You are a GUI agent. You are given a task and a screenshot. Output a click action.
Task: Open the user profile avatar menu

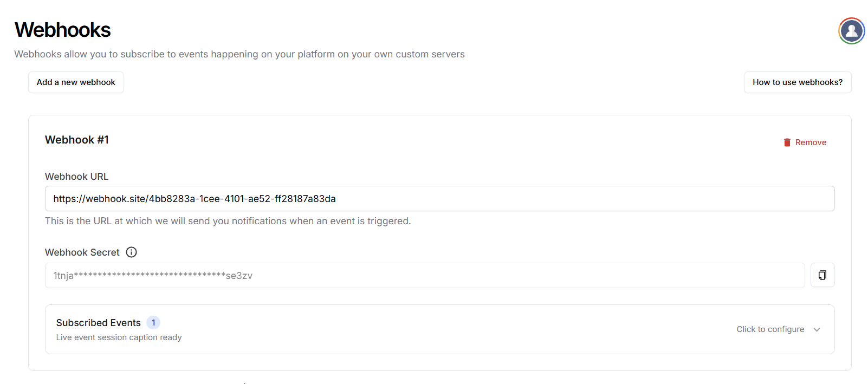click(x=851, y=31)
